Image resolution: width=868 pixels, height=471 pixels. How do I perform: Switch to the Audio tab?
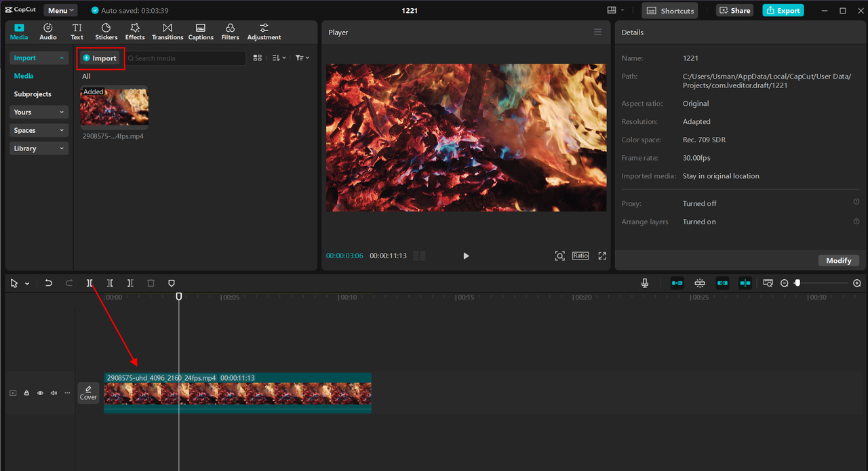coord(48,32)
